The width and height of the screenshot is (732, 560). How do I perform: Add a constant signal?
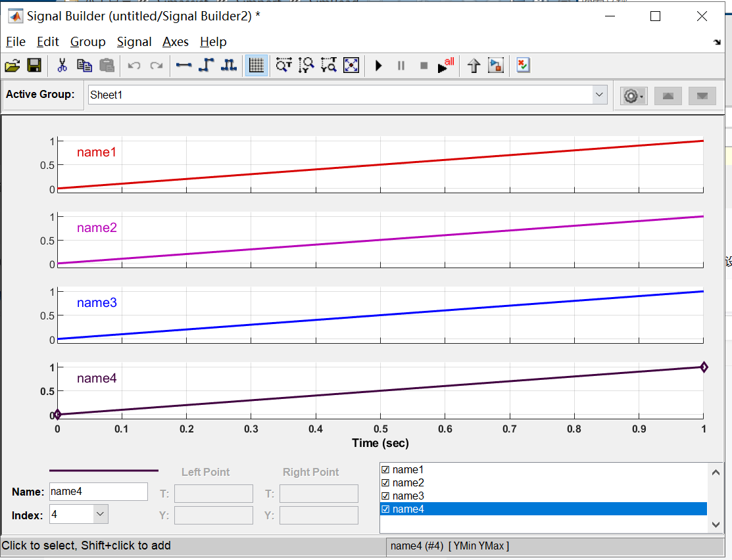pos(183,65)
